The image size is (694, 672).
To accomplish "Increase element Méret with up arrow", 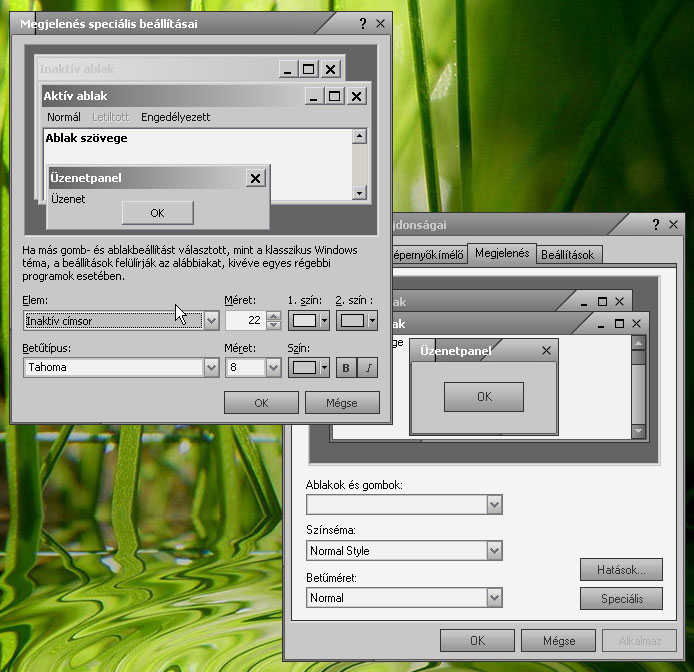I will pyautogui.click(x=273, y=316).
